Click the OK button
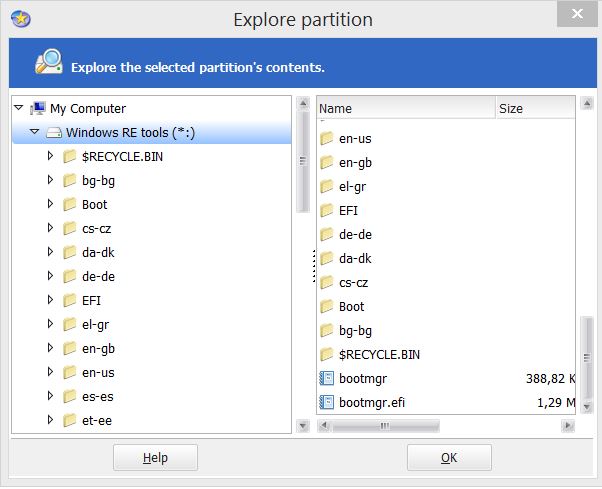This screenshot has height=489, width=602. (x=449, y=458)
